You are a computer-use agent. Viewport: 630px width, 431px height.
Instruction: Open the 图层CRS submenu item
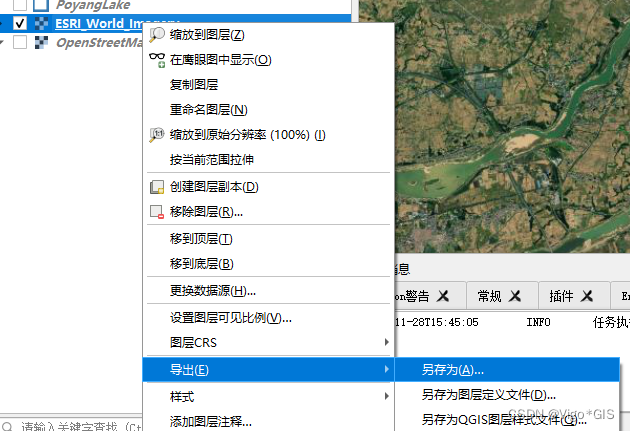(269, 343)
